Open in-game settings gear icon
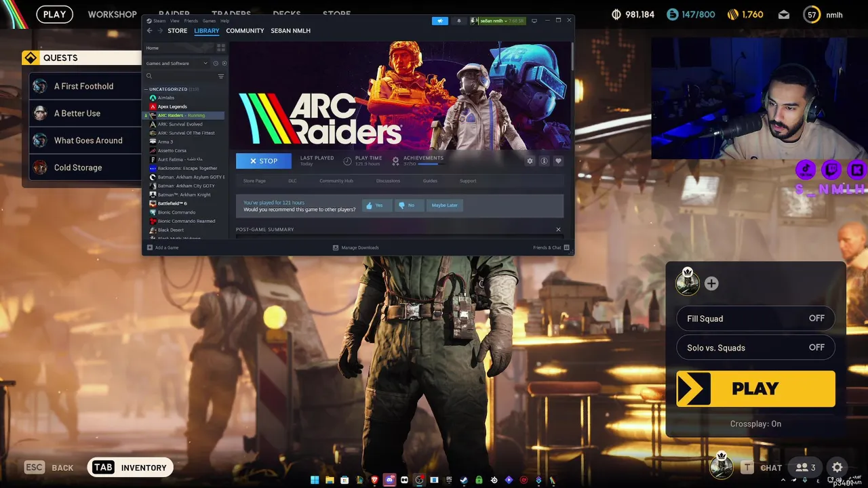 pos(837,467)
